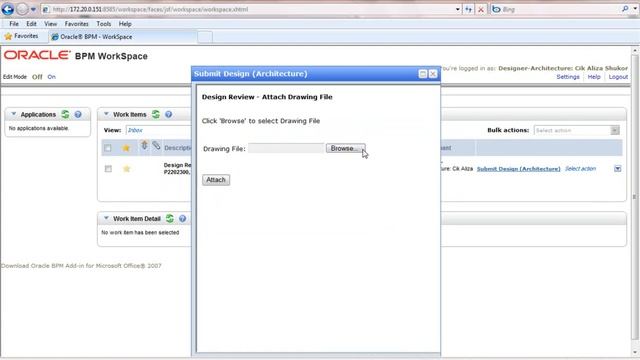Open the Favorites menu
This screenshot has height=360, width=640.
coord(76,24)
